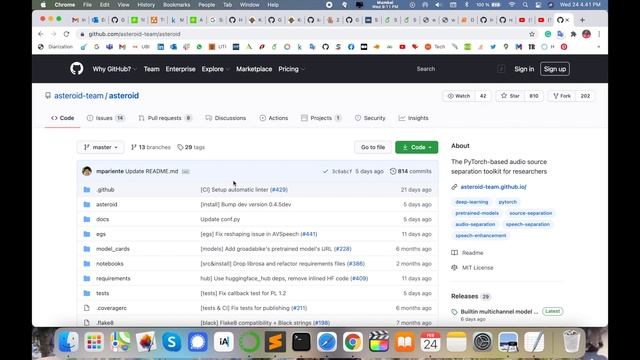Screen dimensions: 640x360
Task: Open the Discussions tab
Action: (x=226, y=118)
